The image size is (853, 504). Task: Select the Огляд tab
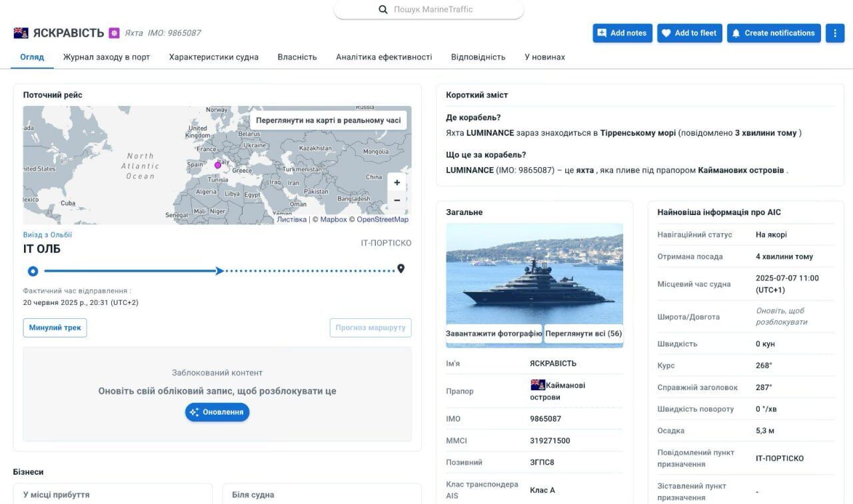coord(32,57)
